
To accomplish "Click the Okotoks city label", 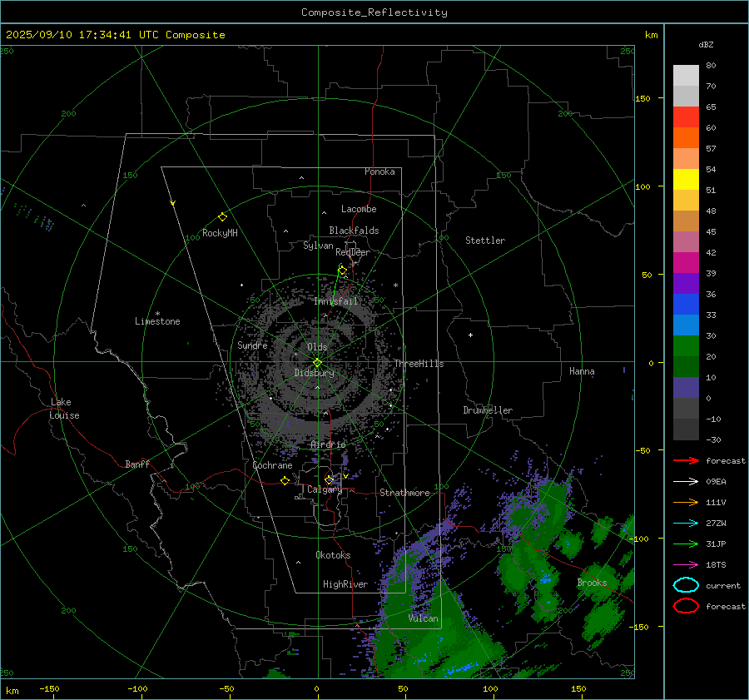I will tap(333, 555).
